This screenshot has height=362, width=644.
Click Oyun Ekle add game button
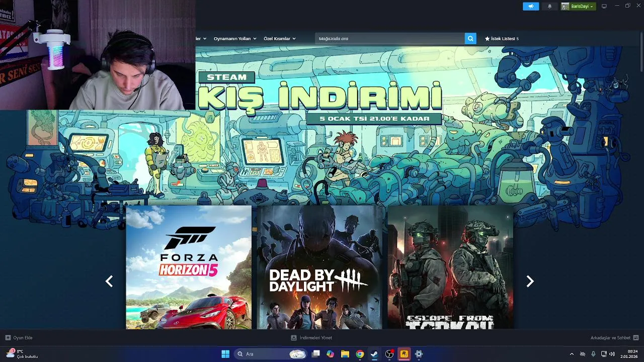[19, 338]
